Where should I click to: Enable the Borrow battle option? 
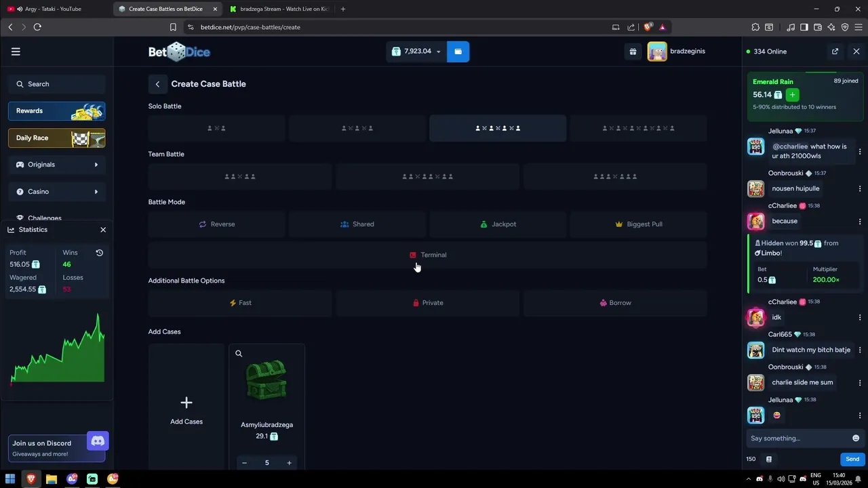click(x=615, y=303)
